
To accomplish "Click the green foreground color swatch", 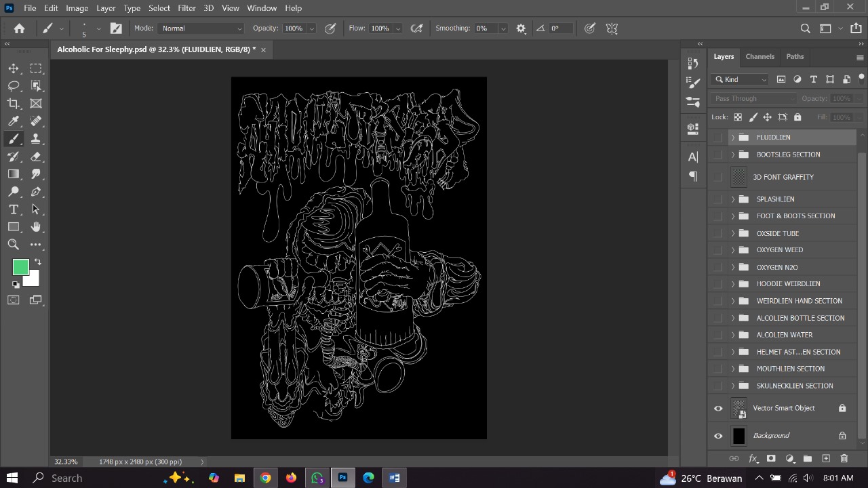I will (x=20, y=267).
